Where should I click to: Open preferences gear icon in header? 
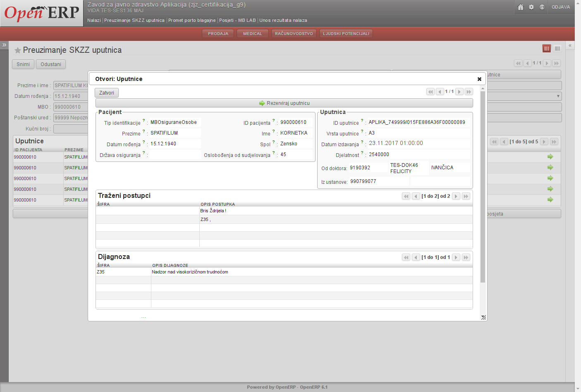coord(531,7)
